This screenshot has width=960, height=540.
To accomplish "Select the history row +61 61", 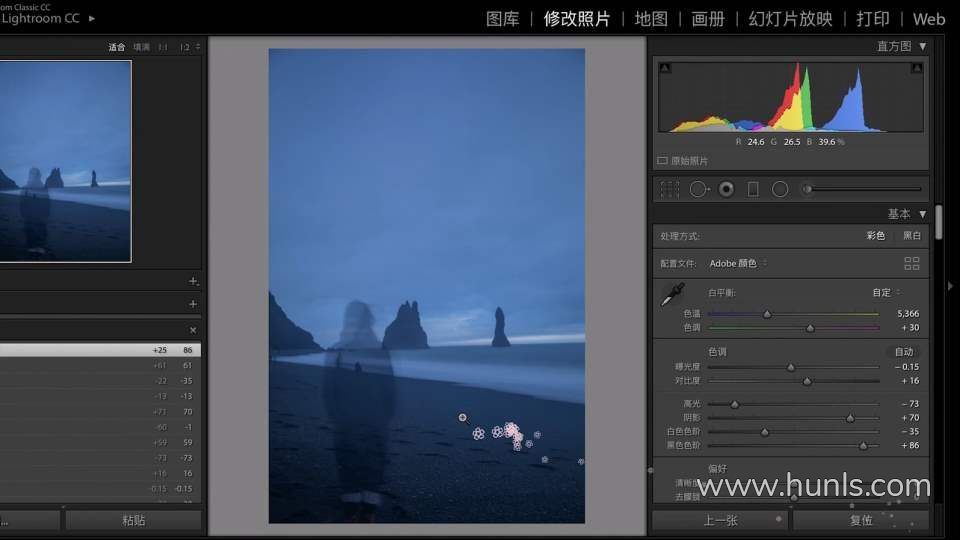I will coord(100,366).
